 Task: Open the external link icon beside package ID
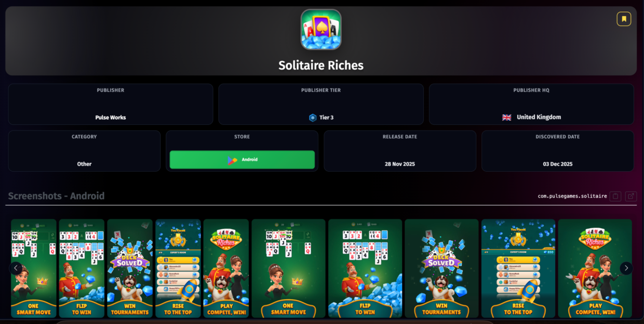pyautogui.click(x=630, y=196)
